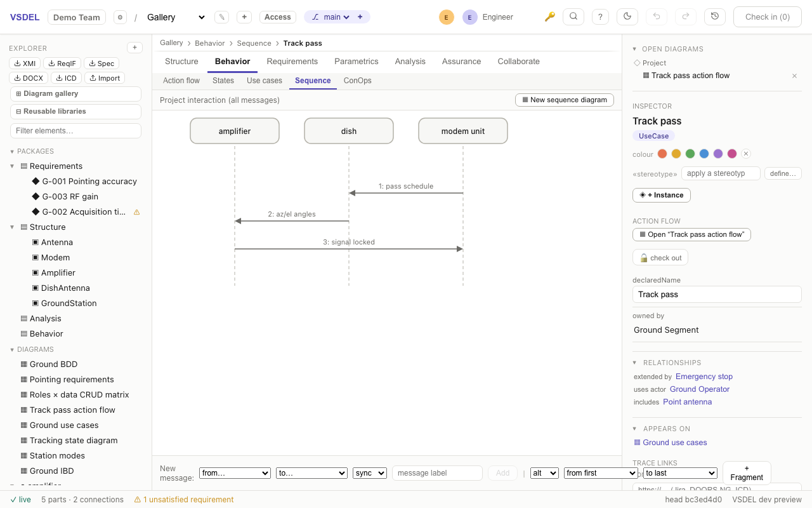Open the main branch dropdown
This screenshot has width=812, height=508.
point(336,17)
